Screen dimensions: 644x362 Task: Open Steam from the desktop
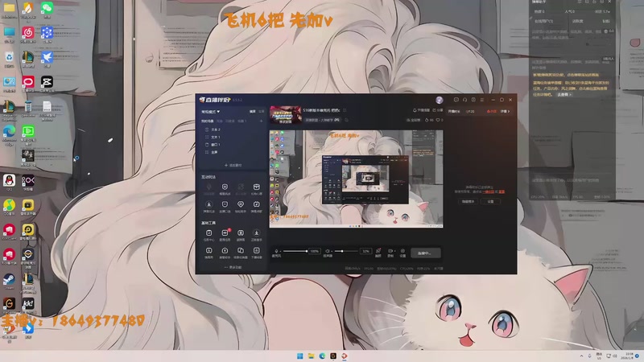[x=9, y=281]
